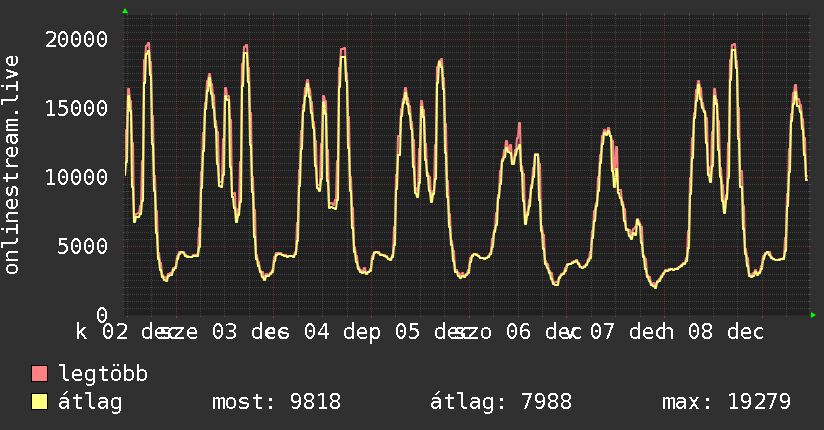The width and height of the screenshot is (824, 430).
Task: Click the yellow átlag legend swatch
Action: tap(39, 402)
